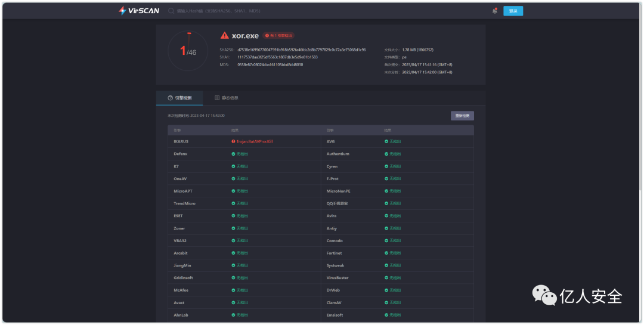
Task: Open the notification bell
Action: pos(494,11)
